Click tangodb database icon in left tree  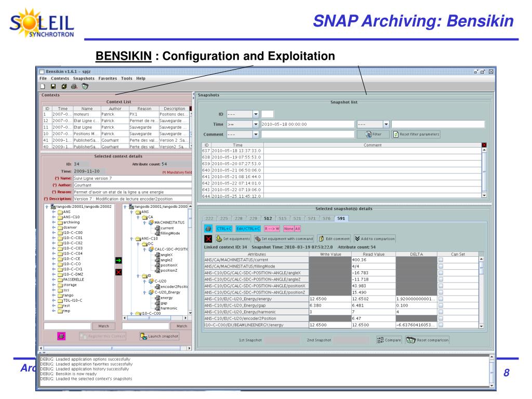53,206
